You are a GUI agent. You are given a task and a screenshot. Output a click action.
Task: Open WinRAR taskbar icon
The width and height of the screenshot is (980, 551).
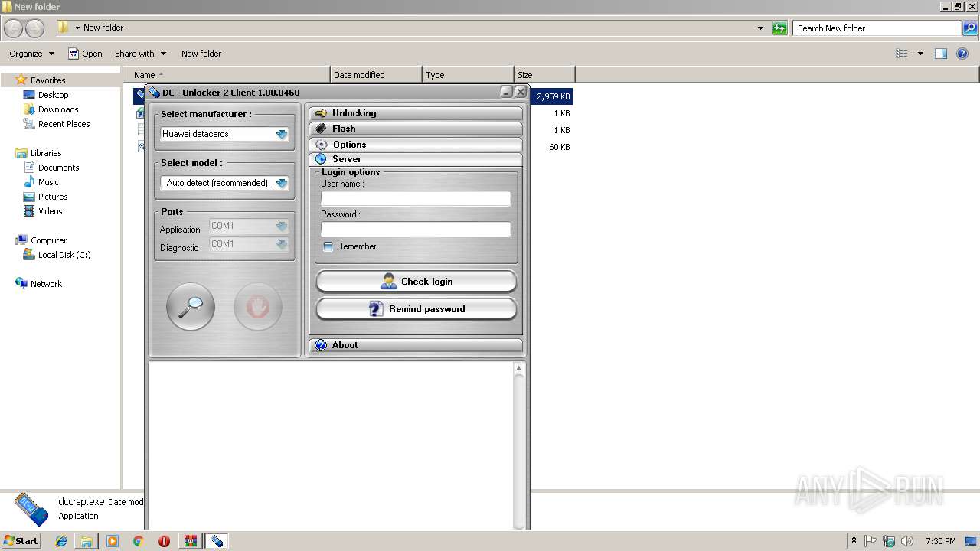[190, 541]
